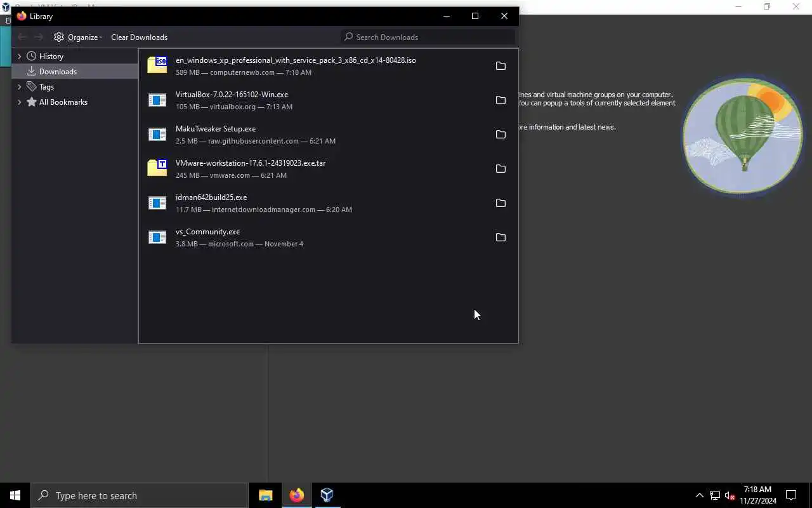
Task: Select the VMware-workstation-17.6.1 exe.tar file name
Action: click(251, 163)
